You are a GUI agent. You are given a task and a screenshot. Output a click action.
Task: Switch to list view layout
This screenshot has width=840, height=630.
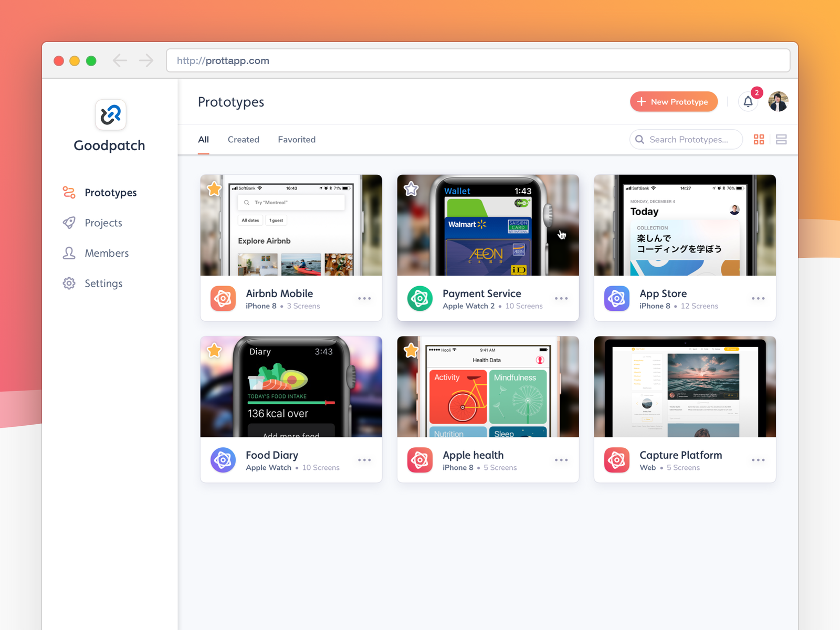(781, 139)
